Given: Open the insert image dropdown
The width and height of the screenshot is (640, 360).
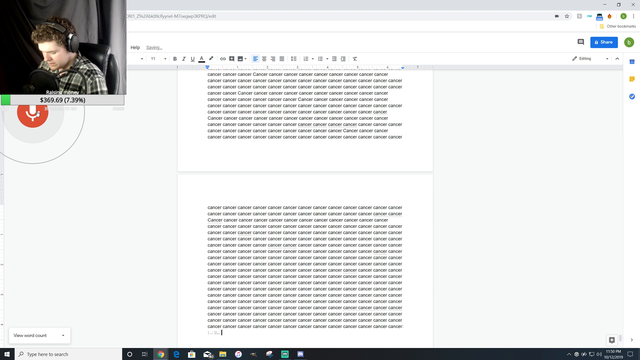Looking at the screenshot, I should point(242,59).
